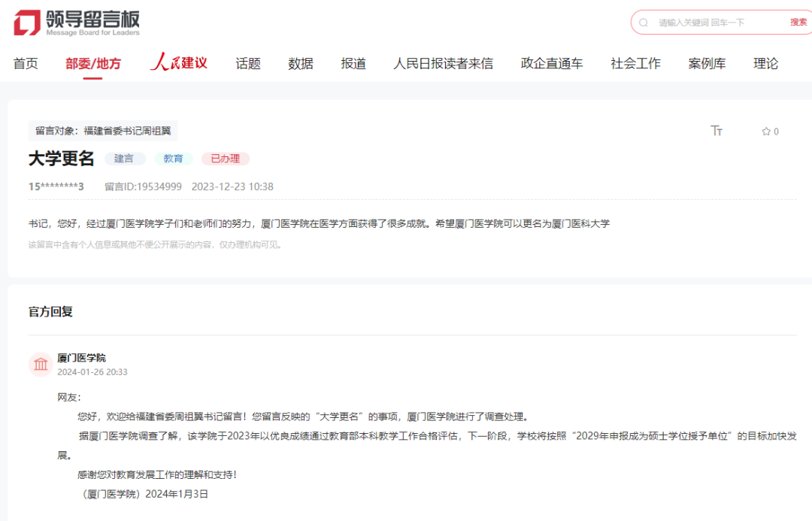Select 政企直通车 in the navigation
Viewport: 812px width, 521px height.
coord(551,63)
